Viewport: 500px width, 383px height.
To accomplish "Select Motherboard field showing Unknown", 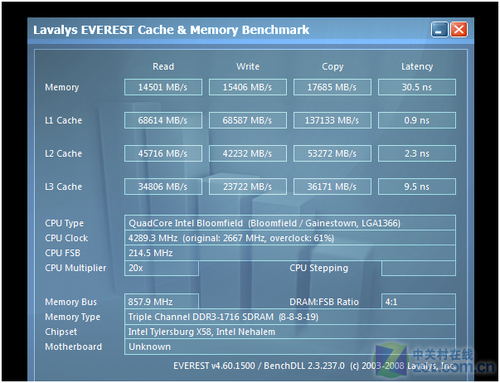I will 290,347.
